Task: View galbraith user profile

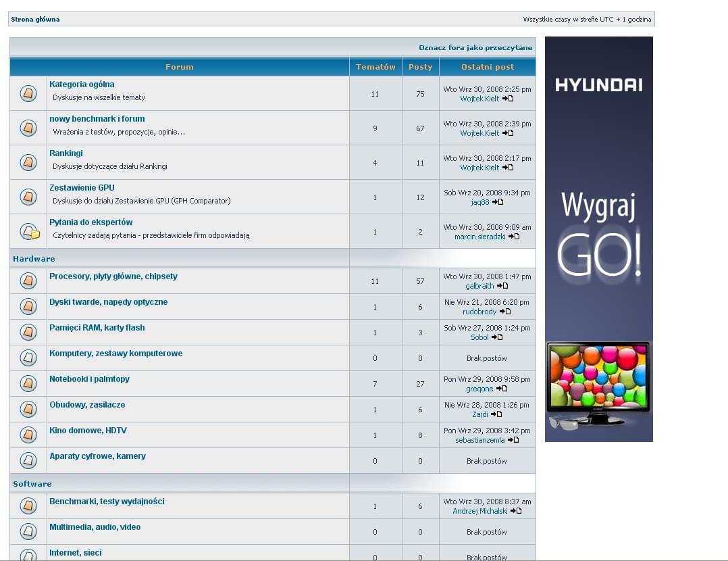Action: (x=479, y=286)
